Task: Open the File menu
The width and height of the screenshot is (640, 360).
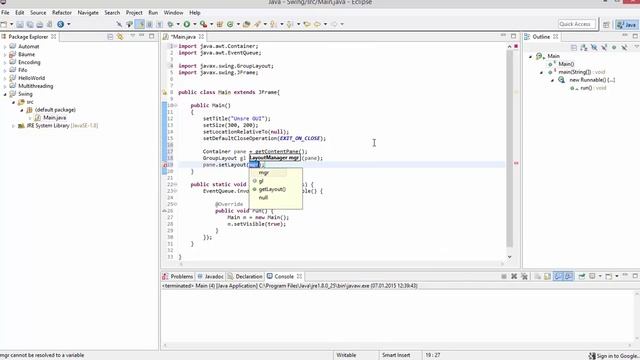Action: (x=5, y=13)
